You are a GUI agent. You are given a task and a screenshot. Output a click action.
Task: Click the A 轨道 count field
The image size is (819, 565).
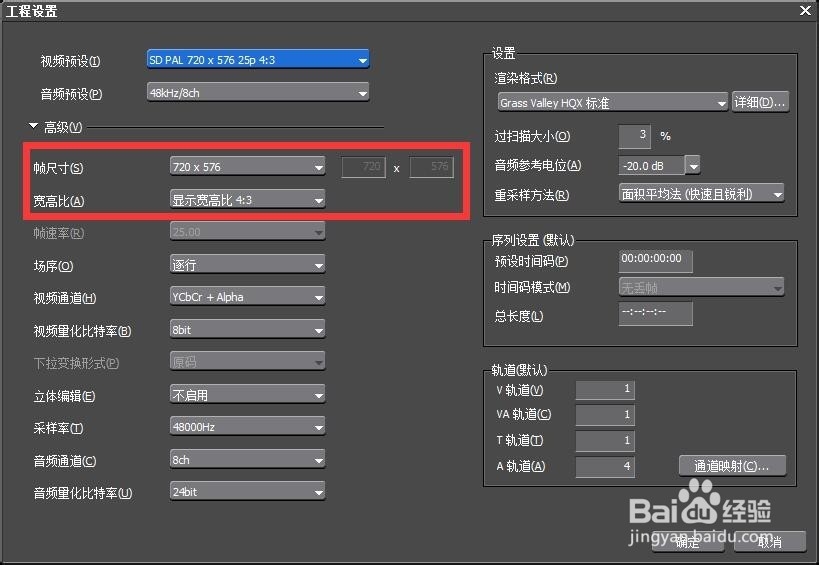pyautogui.click(x=605, y=466)
